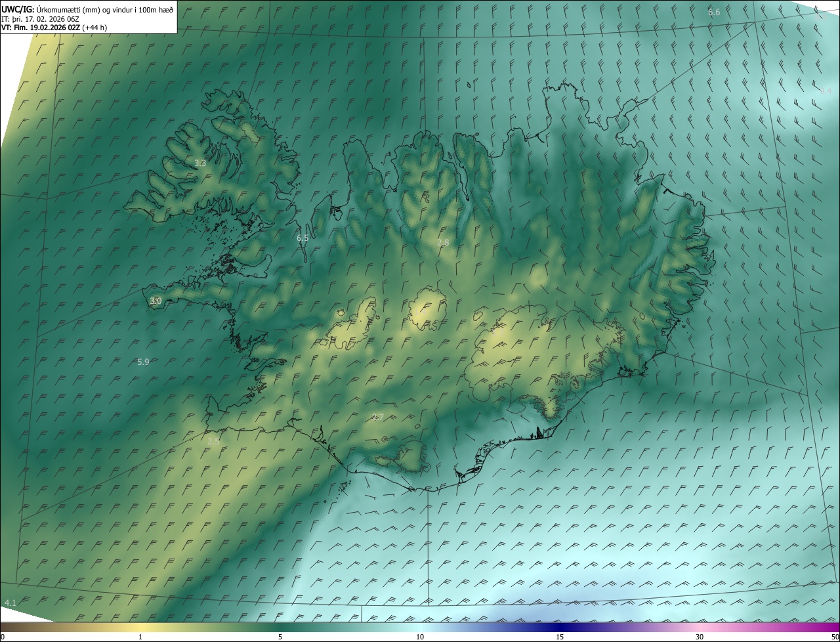
Task: Click the 6.5 value on the map
Action: (x=303, y=238)
